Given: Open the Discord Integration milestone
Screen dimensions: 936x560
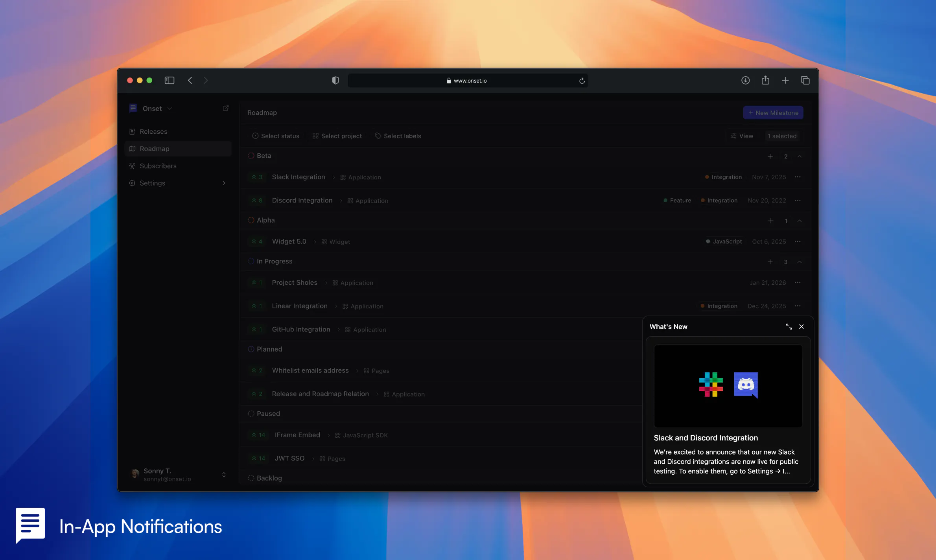Looking at the screenshot, I should tap(302, 201).
